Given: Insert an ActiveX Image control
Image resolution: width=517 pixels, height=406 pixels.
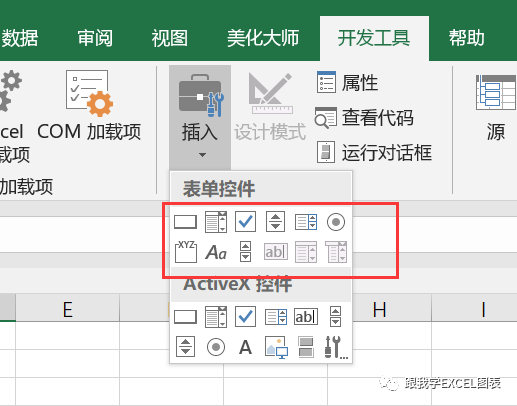Looking at the screenshot, I should tap(276, 347).
